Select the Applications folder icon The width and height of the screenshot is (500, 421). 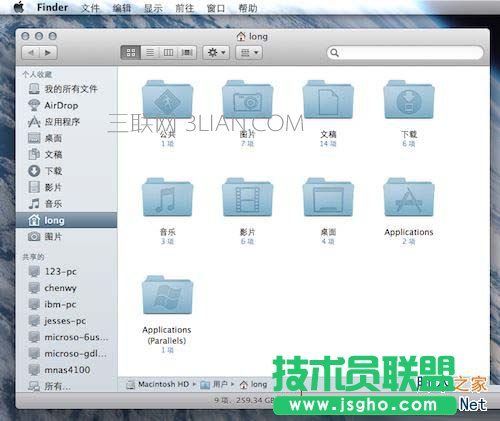409,197
